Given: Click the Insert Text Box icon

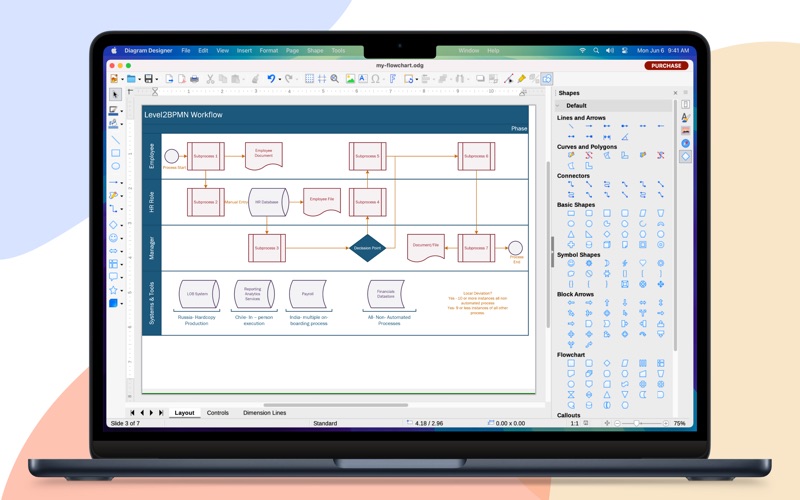Looking at the screenshot, I should pyautogui.click(x=363, y=79).
